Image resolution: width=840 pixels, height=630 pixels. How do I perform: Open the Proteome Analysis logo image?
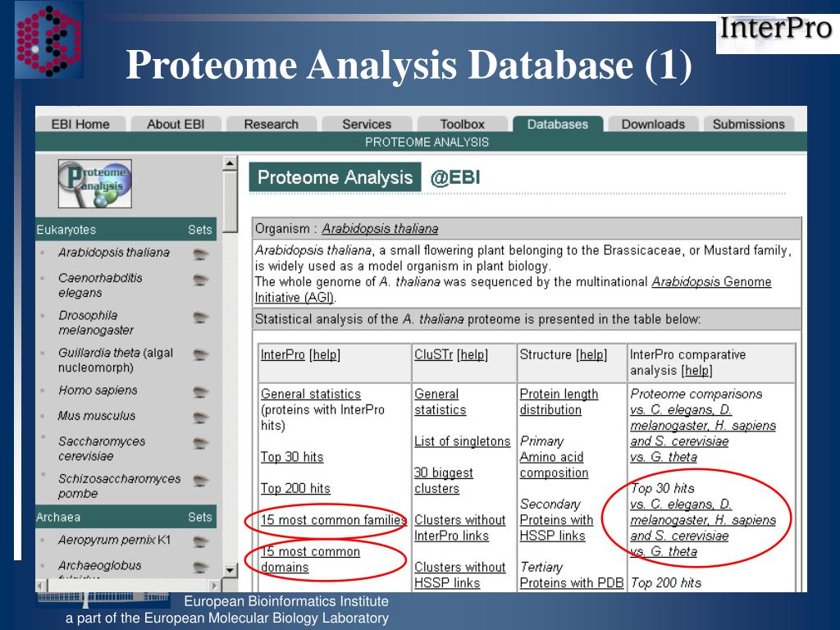[x=95, y=184]
